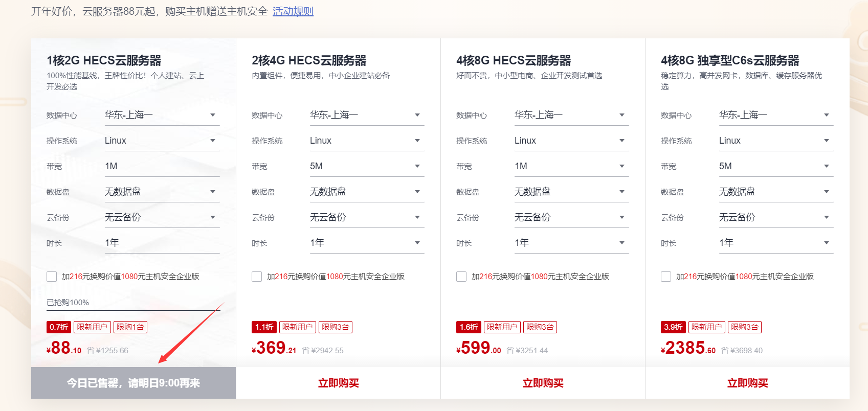Click 带宽 1M field in 1核2G card

tap(162, 166)
